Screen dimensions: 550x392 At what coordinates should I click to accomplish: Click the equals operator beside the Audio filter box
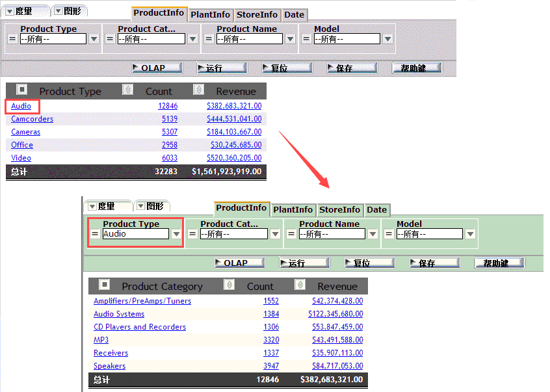pyautogui.click(x=95, y=233)
